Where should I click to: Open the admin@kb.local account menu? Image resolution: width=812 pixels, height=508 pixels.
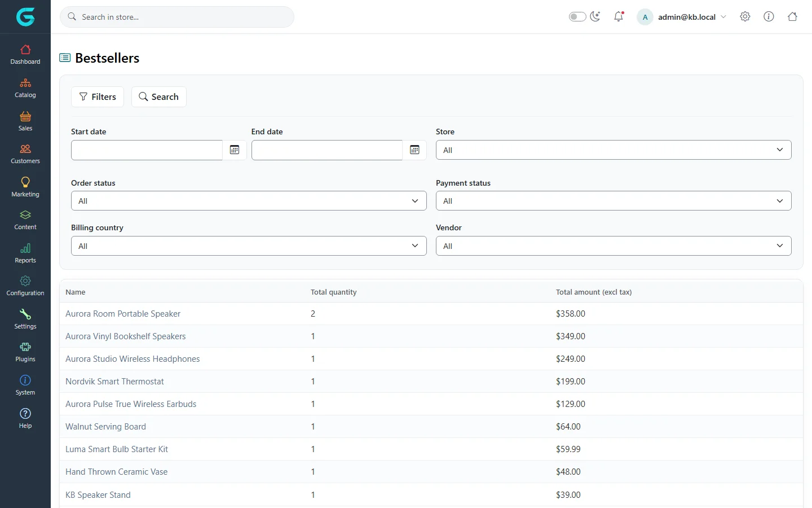682,17
